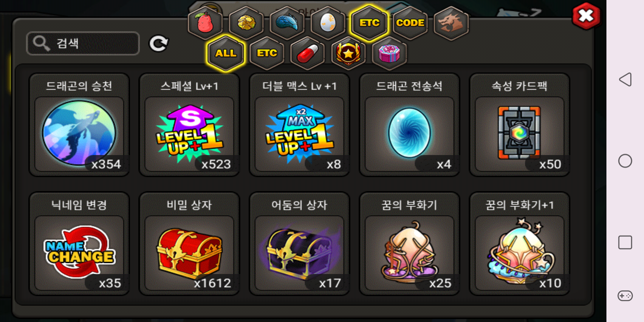Pick the 닉네임 변경 name change item
The width and height of the screenshot is (644, 322).
[x=79, y=244]
